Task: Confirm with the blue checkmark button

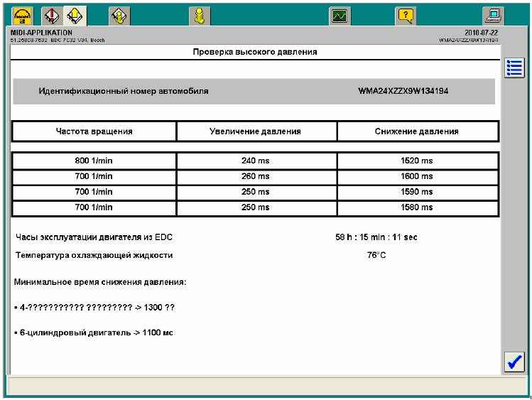Action: [514, 362]
